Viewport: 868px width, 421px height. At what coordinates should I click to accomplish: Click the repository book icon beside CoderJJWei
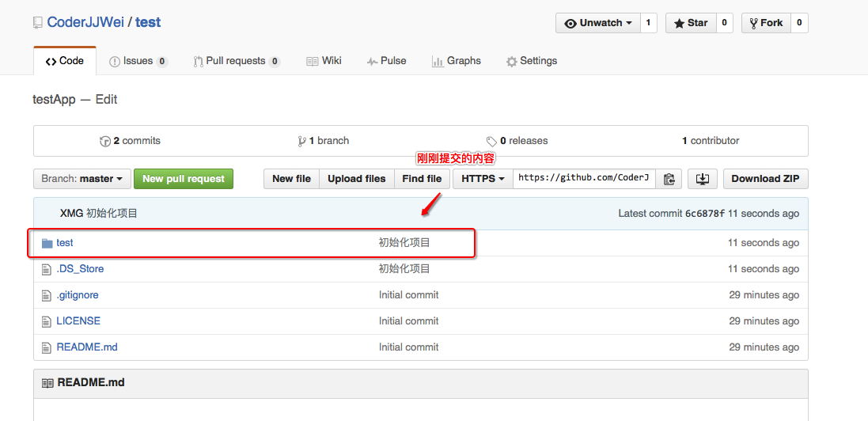(x=38, y=23)
